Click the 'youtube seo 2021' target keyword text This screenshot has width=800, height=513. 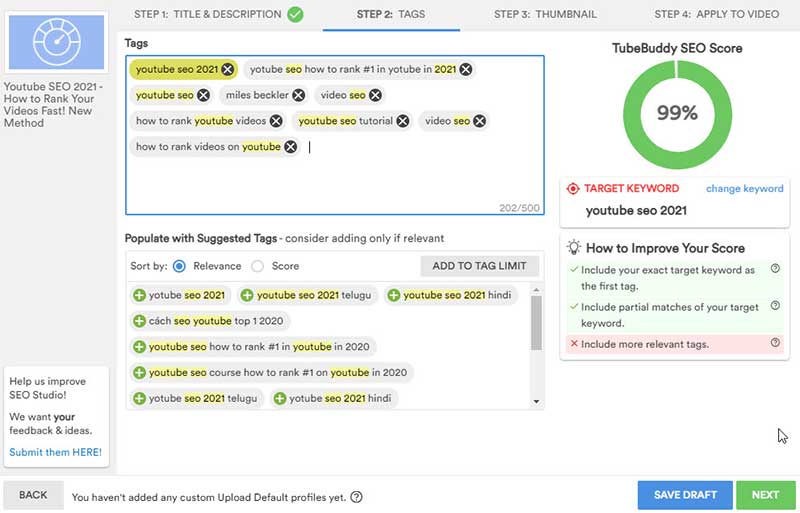(x=636, y=210)
